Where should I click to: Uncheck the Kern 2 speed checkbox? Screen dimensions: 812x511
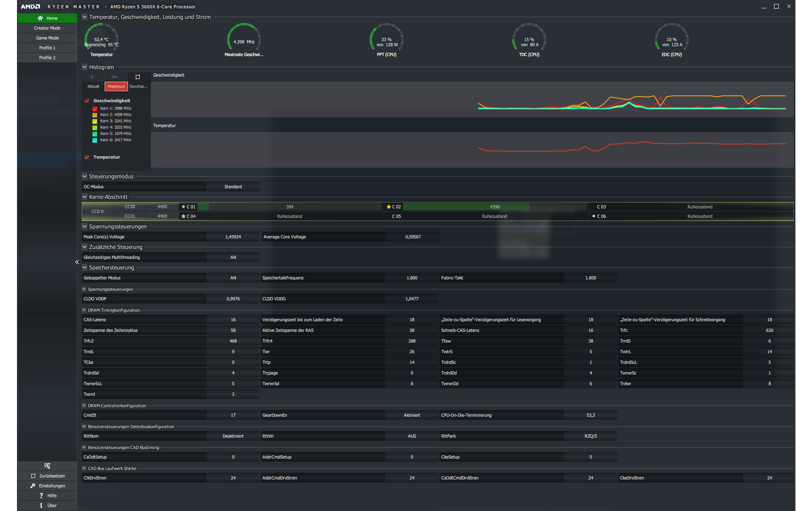(95, 115)
